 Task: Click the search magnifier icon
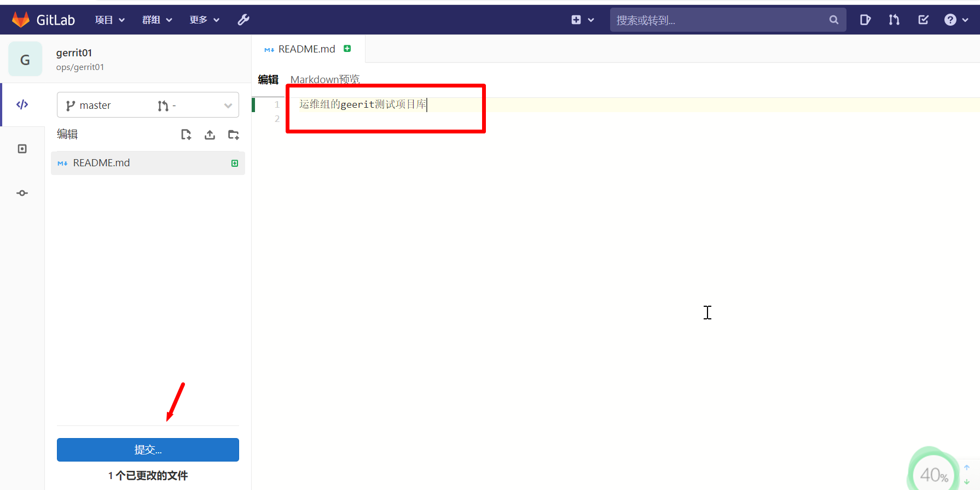(x=834, y=20)
